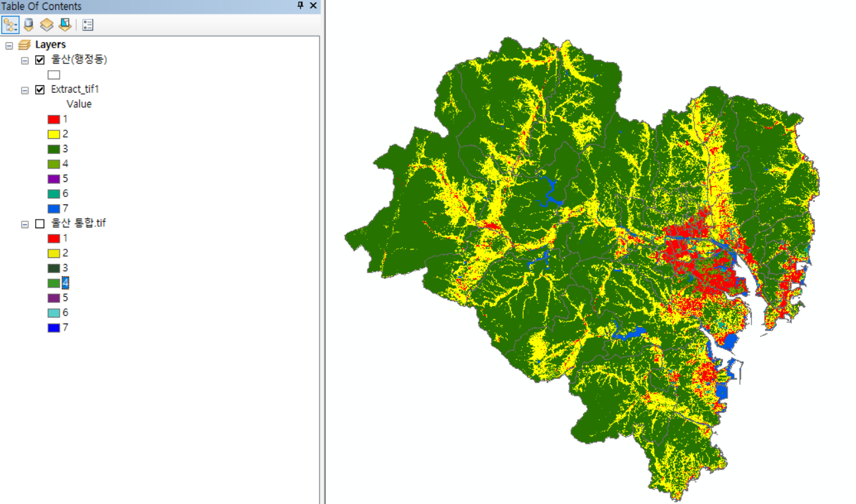This screenshot has height=504, width=856.
Task: Click yellow swatch for 울산 통합.tif value 2
Action: coord(54,253)
